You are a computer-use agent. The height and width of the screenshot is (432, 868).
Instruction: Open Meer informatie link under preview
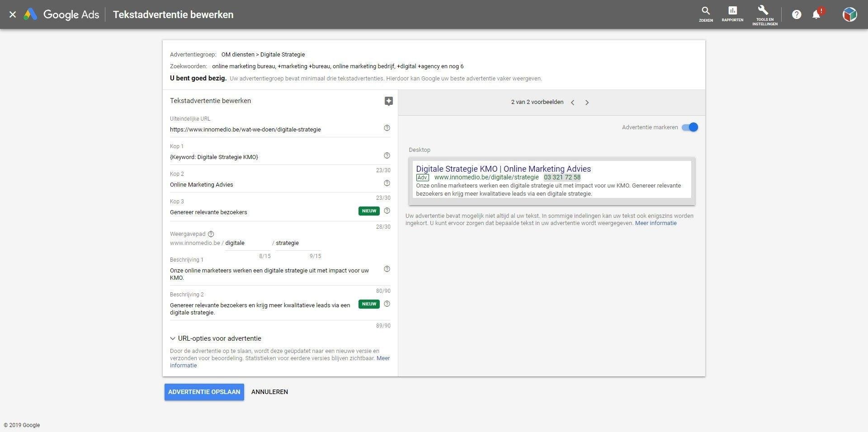pyautogui.click(x=656, y=223)
